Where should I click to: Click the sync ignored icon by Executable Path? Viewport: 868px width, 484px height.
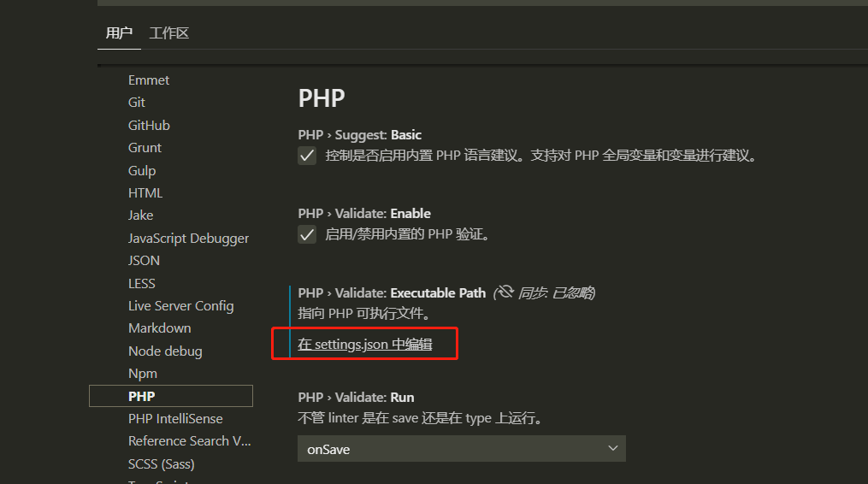coord(505,292)
